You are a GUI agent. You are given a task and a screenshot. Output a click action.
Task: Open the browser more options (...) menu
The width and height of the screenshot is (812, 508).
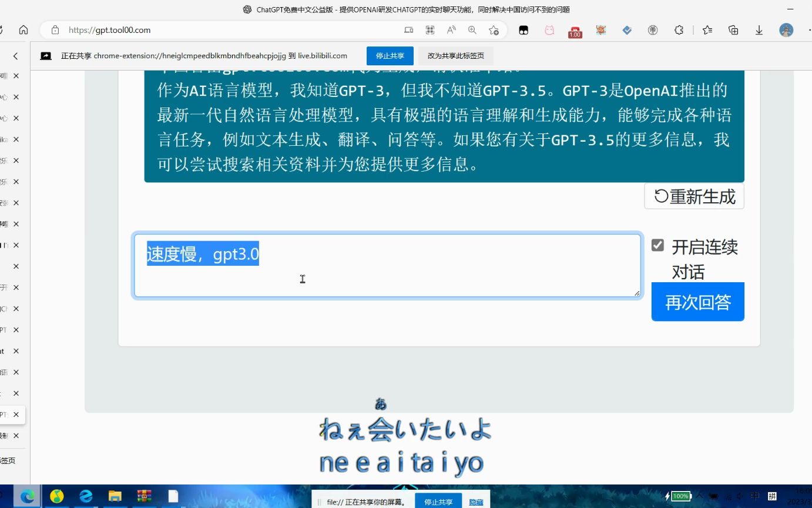coord(808,30)
